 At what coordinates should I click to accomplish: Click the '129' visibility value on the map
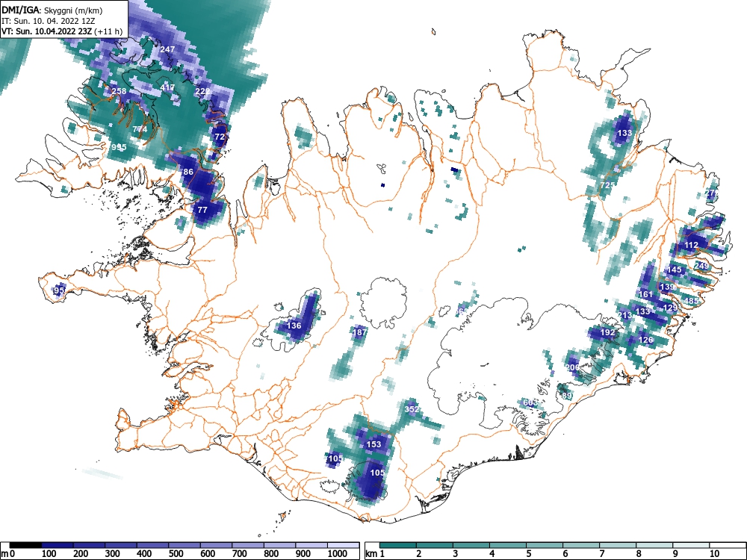pyautogui.click(x=670, y=308)
